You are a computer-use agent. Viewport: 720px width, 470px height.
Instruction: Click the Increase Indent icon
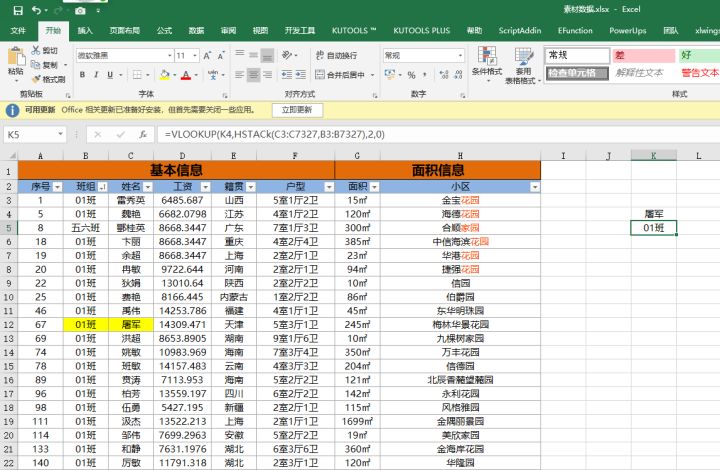[x=301, y=74]
